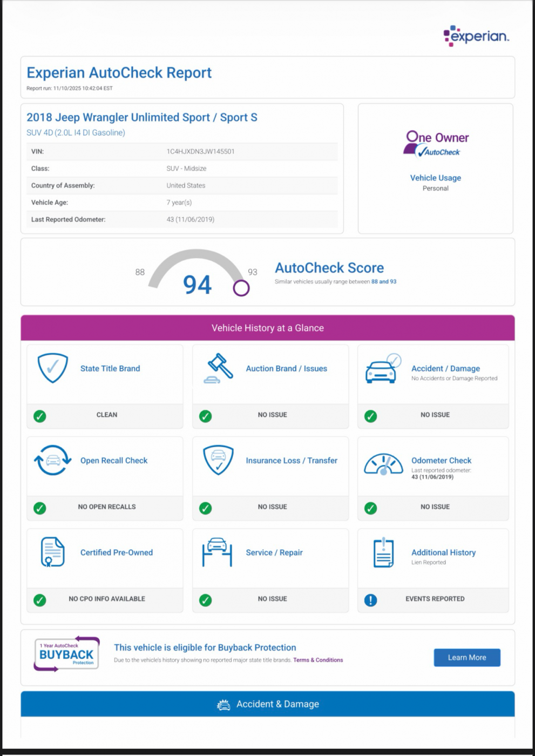
Task: Click the Certified Pre-Owned document icon
Action: 52,552
